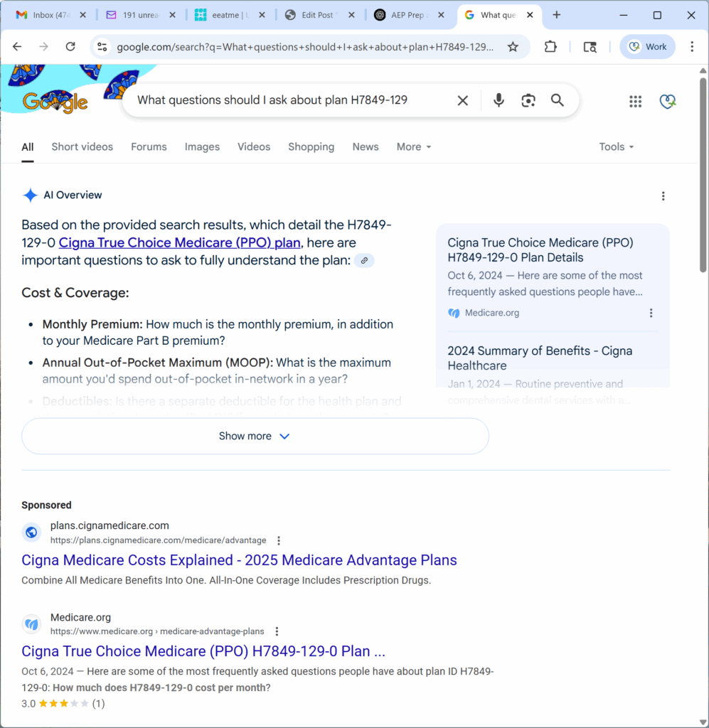Close the eatme tab
Viewport: 709px width, 728px height.
tap(262, 15)
